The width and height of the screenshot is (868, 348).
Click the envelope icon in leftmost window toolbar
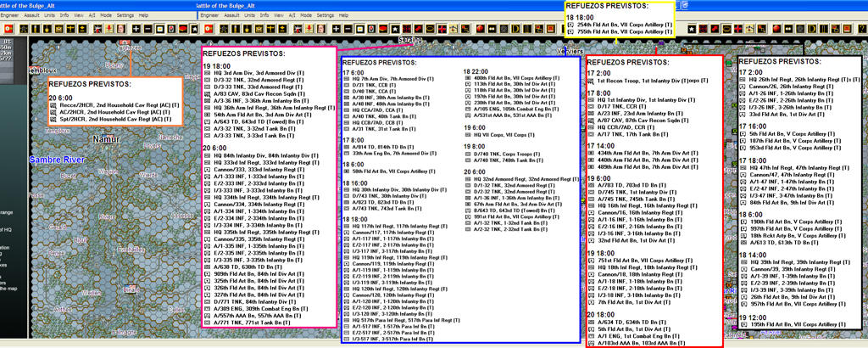(58, 28)
